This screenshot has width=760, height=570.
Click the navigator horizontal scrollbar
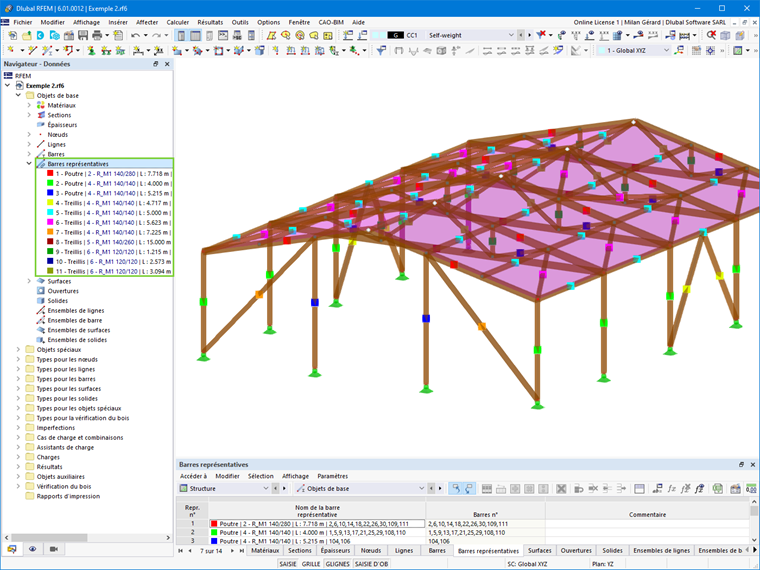(49, 538)
